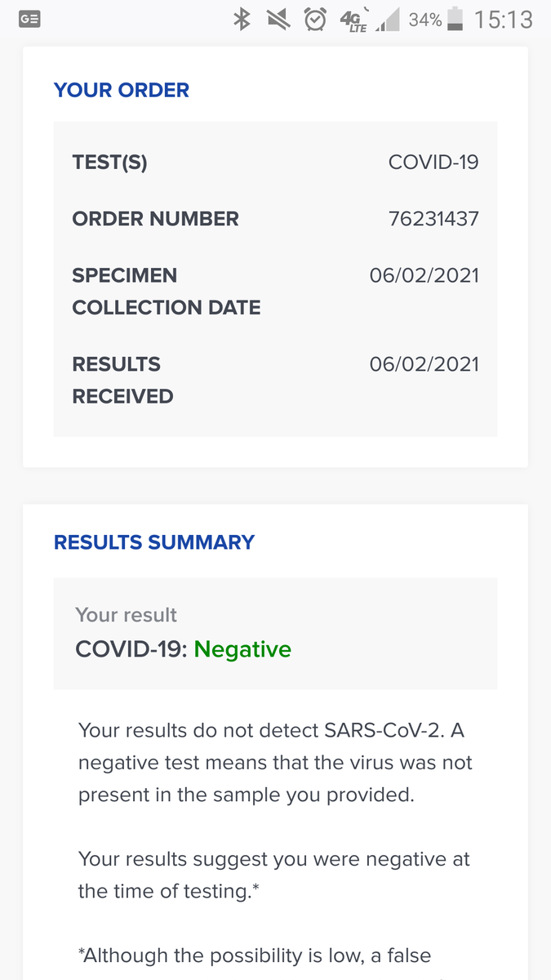Select the YOUR ORDER heading
Viewport: 551px width, 980px height.
pyautogui.click(x=122, y=90)
